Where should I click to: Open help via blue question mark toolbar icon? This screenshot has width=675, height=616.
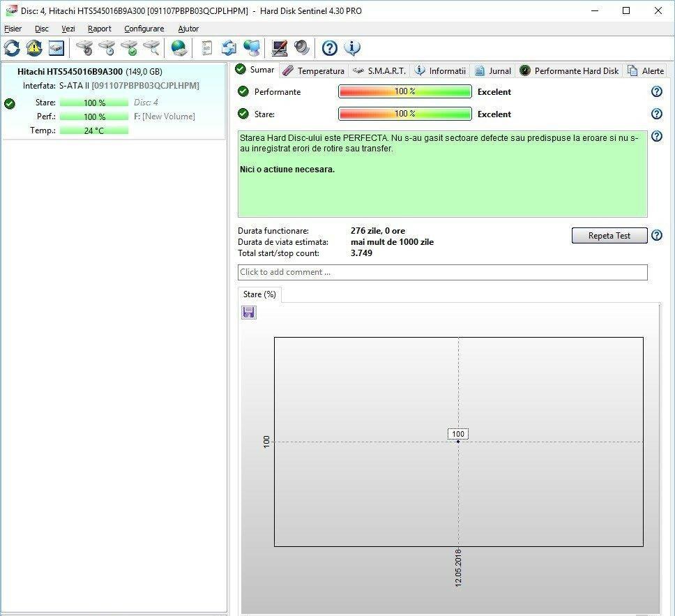pos(330,48)
